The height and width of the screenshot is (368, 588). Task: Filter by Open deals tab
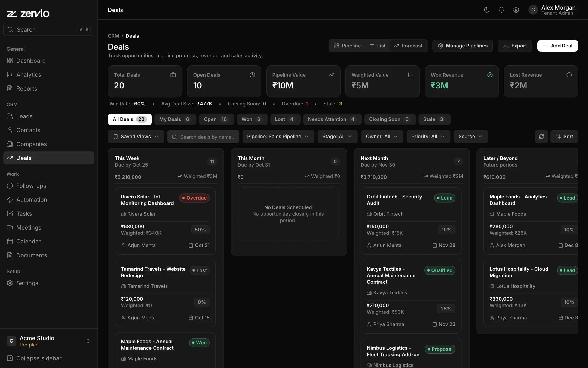[216, 119]
